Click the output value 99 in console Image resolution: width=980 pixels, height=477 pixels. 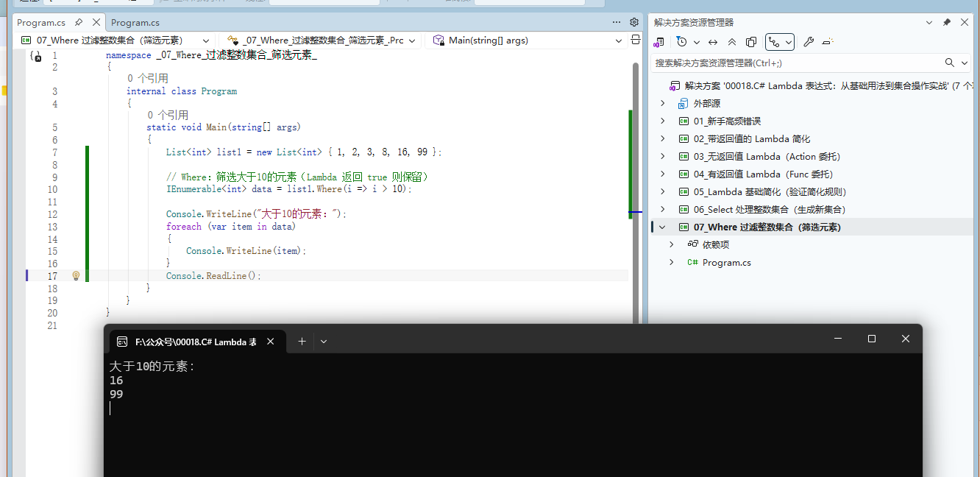[116, 395]
